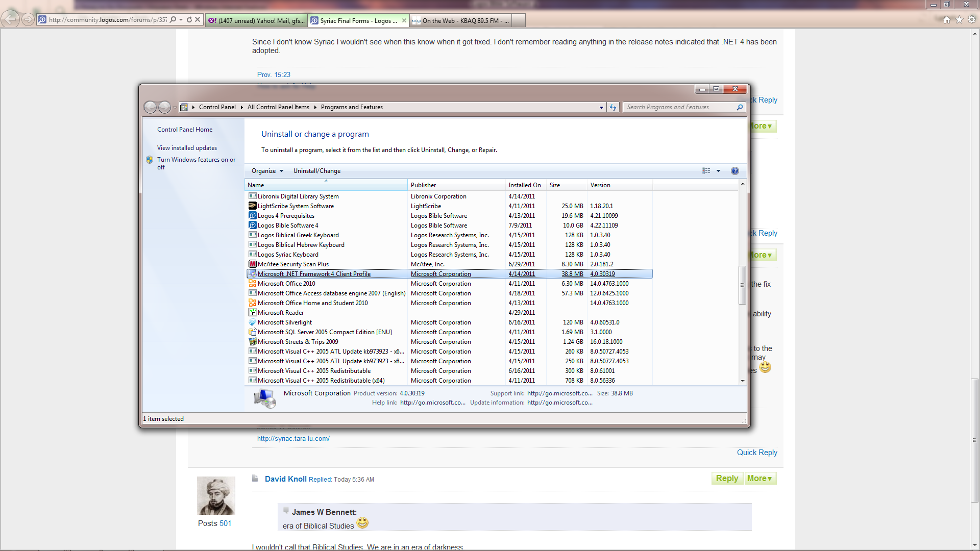
Task: Open the syriac.tara-lu.com link
Action: pyautogui.click(x=293, y=438)
